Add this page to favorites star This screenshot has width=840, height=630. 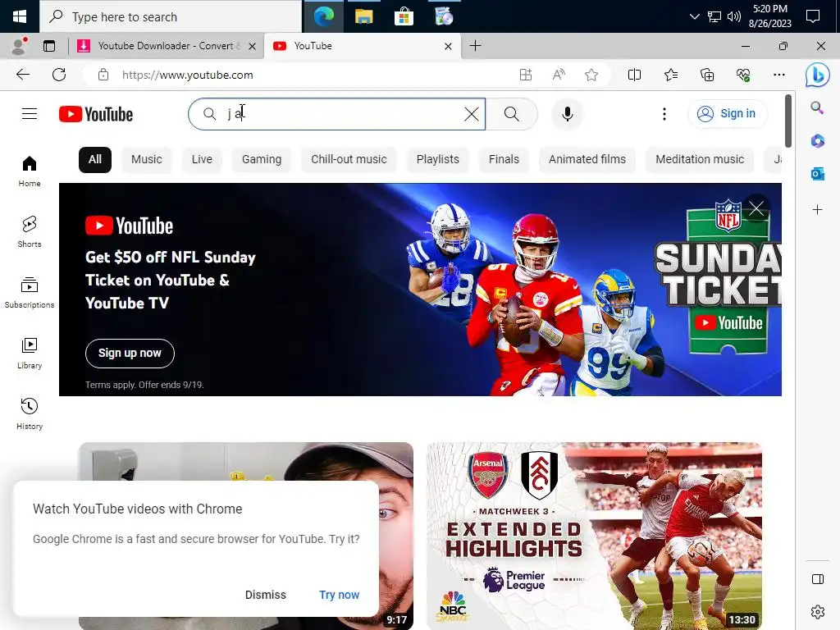pyautogui.click(x=591, y=75)
